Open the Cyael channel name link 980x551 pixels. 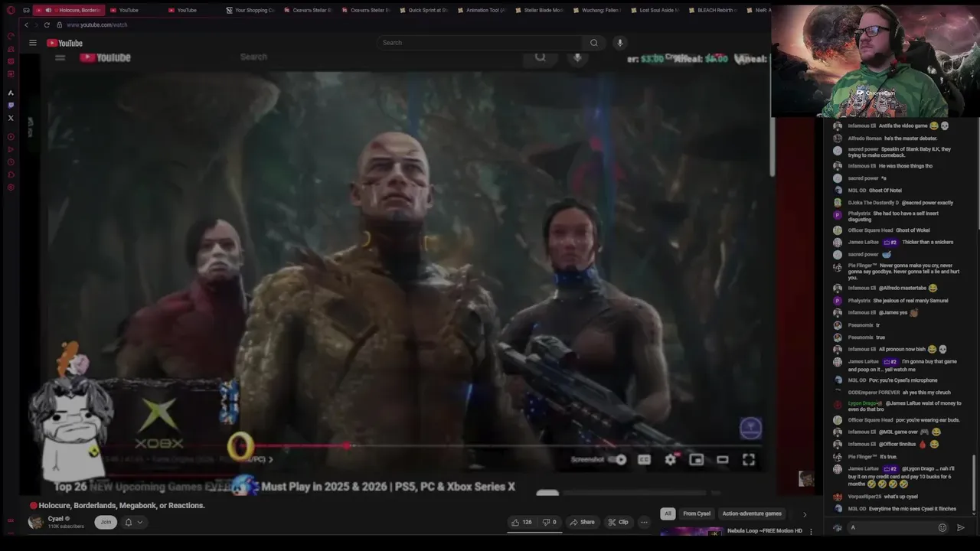click(x=57, y=519)
